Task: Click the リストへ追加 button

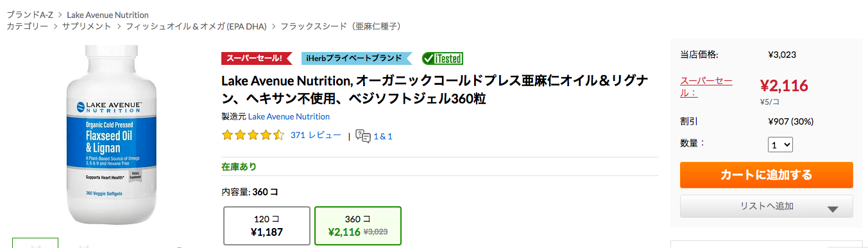Action: click(x=767, y=206)
